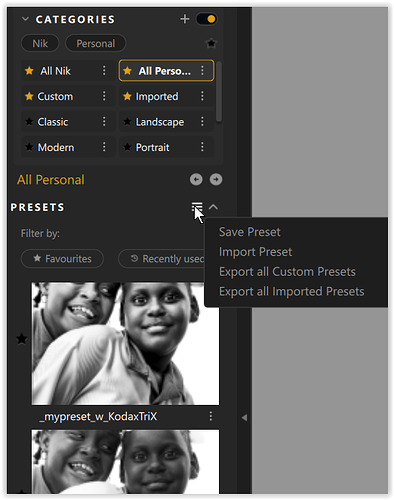The height and width of the screenshot is (500, 394).
Task: Toggle the Categories switch off
Action: point(207,19)
